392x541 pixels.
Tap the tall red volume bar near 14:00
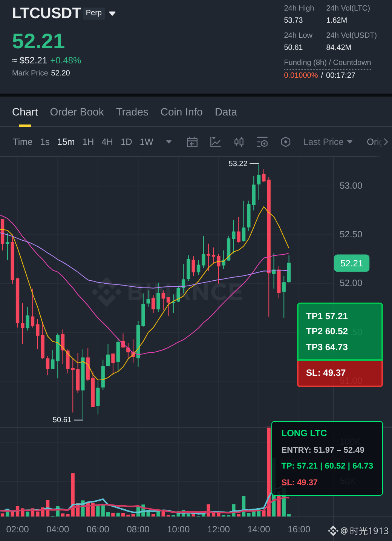[x=269, y=472]
